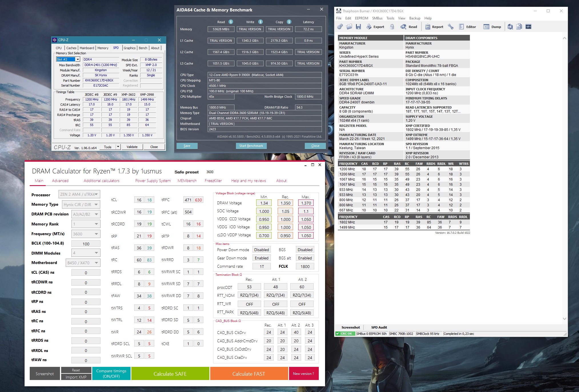Click the Screenshot button in Thaiphoon Burner
Screen dimensions: 579x392
point(350,327)
